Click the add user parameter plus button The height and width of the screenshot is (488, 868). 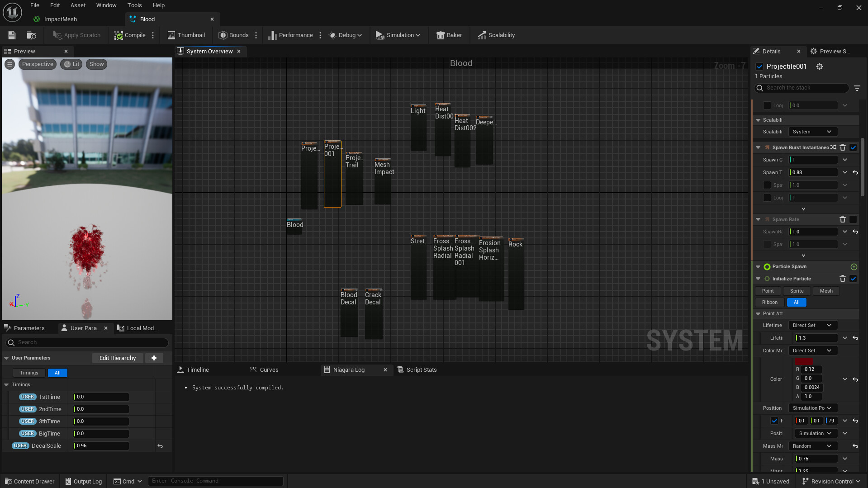[x=154, y=358]
